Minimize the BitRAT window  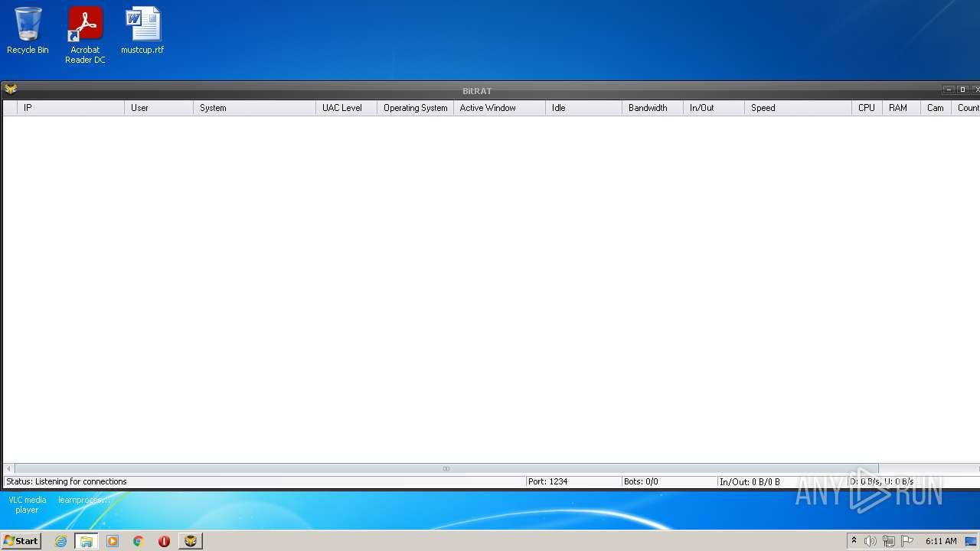949,90
